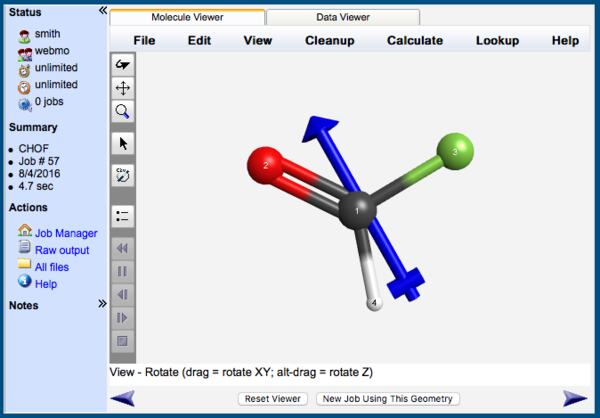
Task: Click the blue right arrow at bottom
Action: pos(575,398)
